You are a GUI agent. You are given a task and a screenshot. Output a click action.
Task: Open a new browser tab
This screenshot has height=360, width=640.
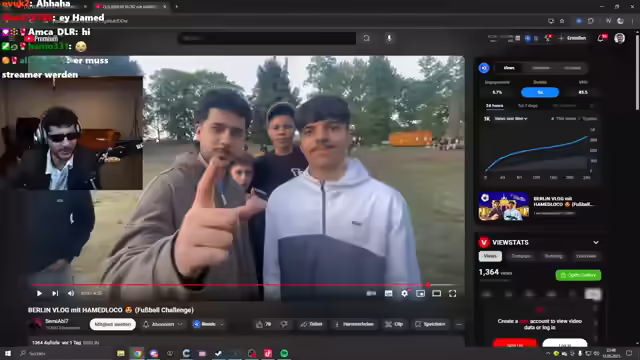click(x=176, y=7)
